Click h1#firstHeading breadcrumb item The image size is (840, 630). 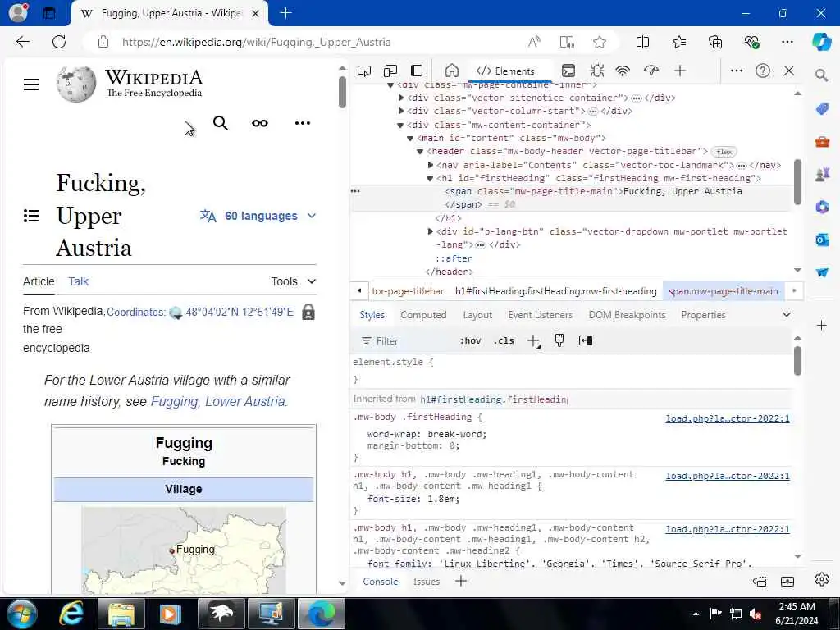555,291
